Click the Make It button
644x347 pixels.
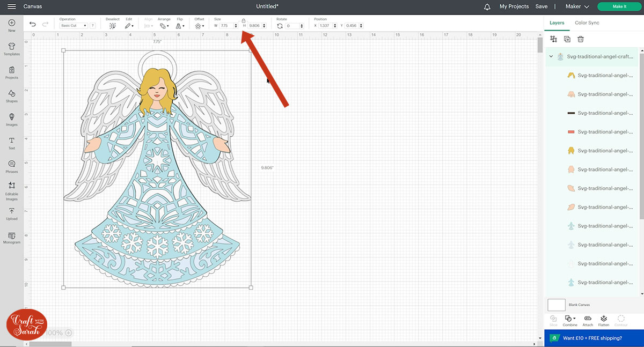619,6
